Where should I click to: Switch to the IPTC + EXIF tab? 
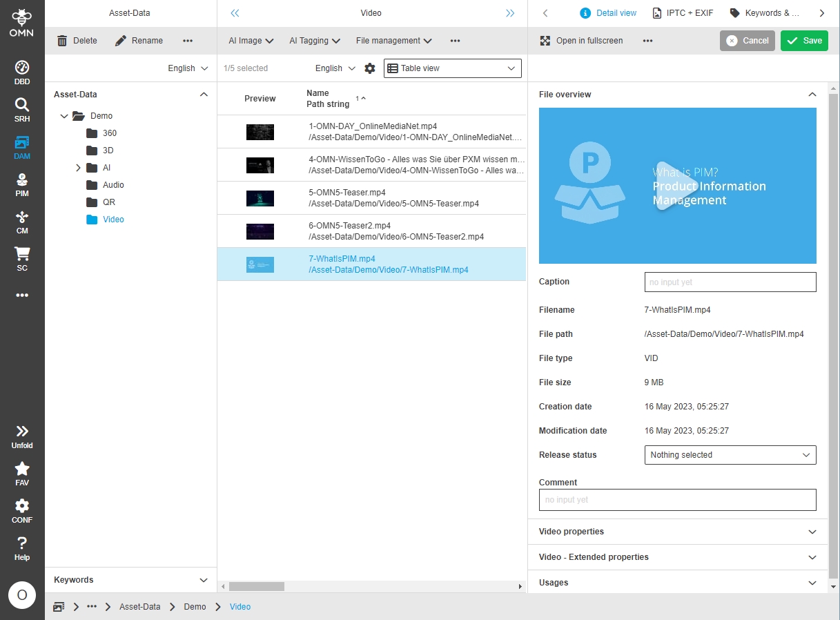(683, 13)
